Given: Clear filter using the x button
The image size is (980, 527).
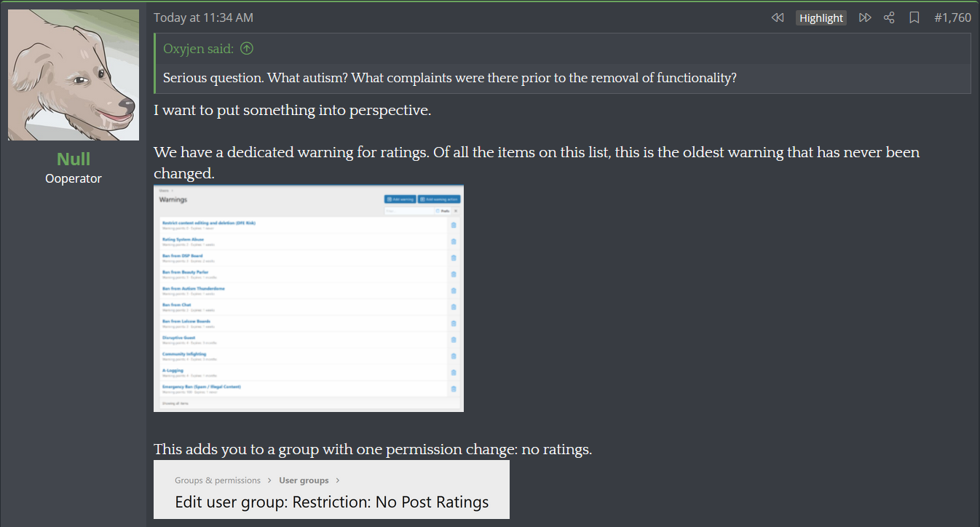Looking at the screenshot, I should click(456, 211).
